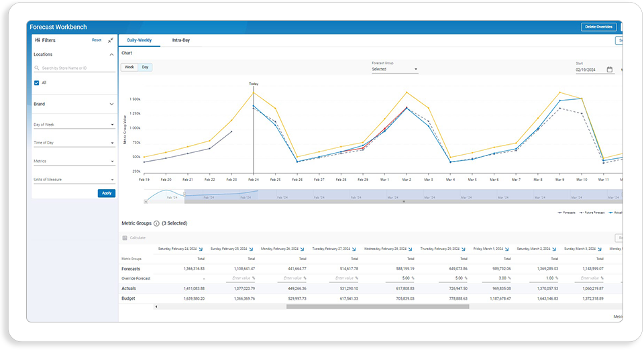Image resolution: width=644 pixels, height=362 pixels.
Task: Click the info icon next to Metric Groups
Action: (156, 224)
